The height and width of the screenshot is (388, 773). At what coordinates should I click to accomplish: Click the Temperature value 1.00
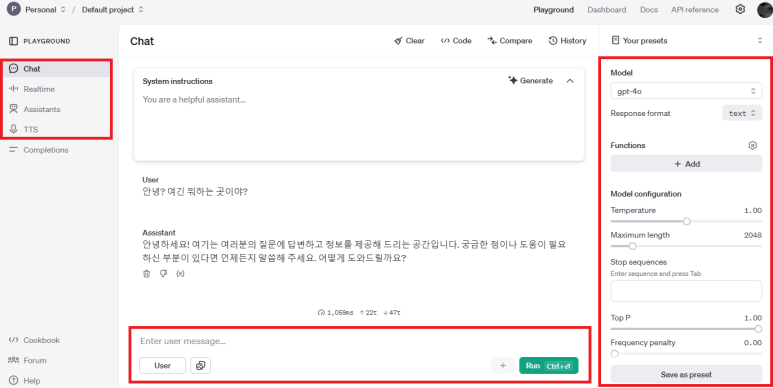[753, 211]
